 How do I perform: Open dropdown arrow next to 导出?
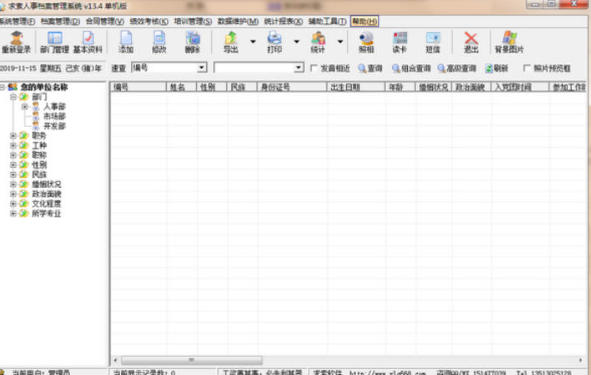(x=253, y=41)
